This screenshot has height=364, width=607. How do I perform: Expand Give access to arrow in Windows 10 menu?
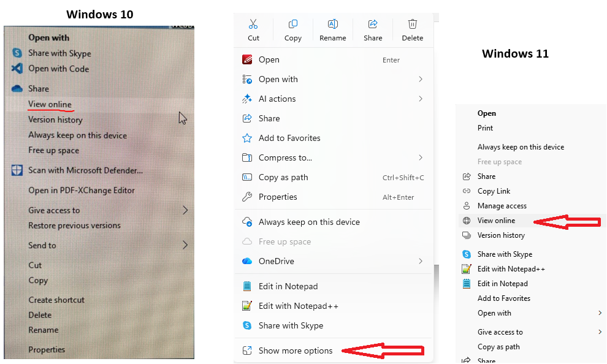point(185,210)
